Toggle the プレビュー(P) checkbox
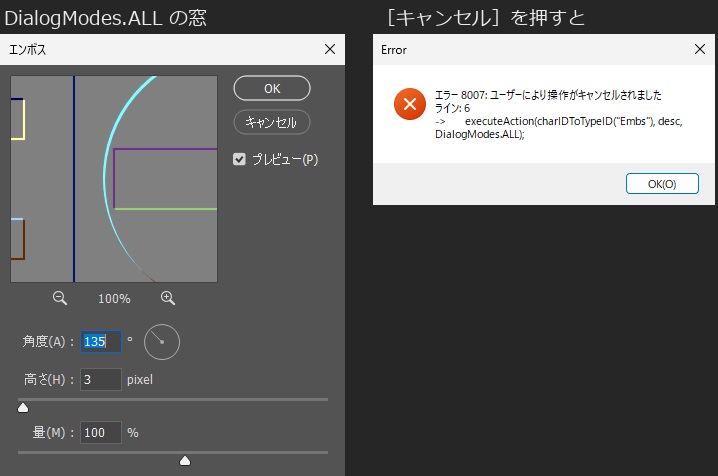Image resolution: width=718 pixels, height=476 pixels. (x=239, y=159)
